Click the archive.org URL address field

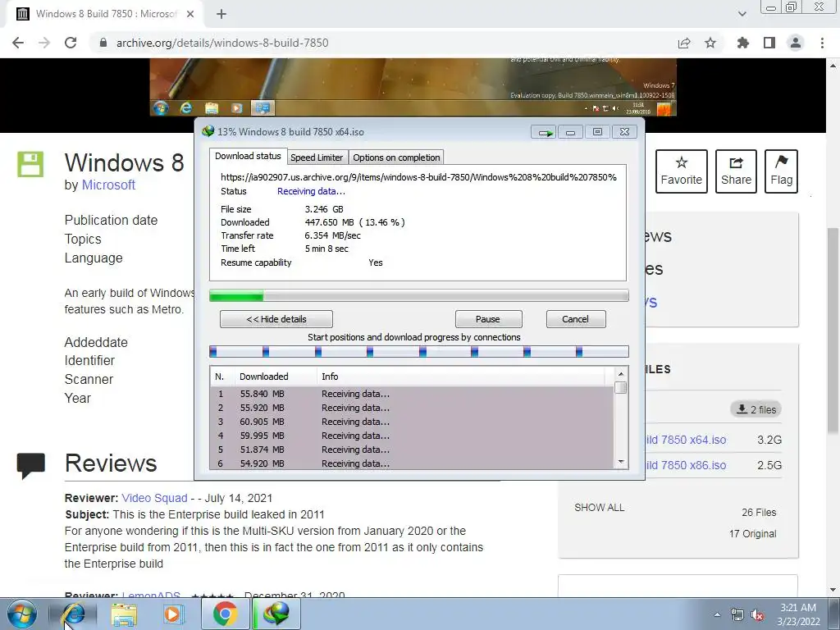[222, 43]
